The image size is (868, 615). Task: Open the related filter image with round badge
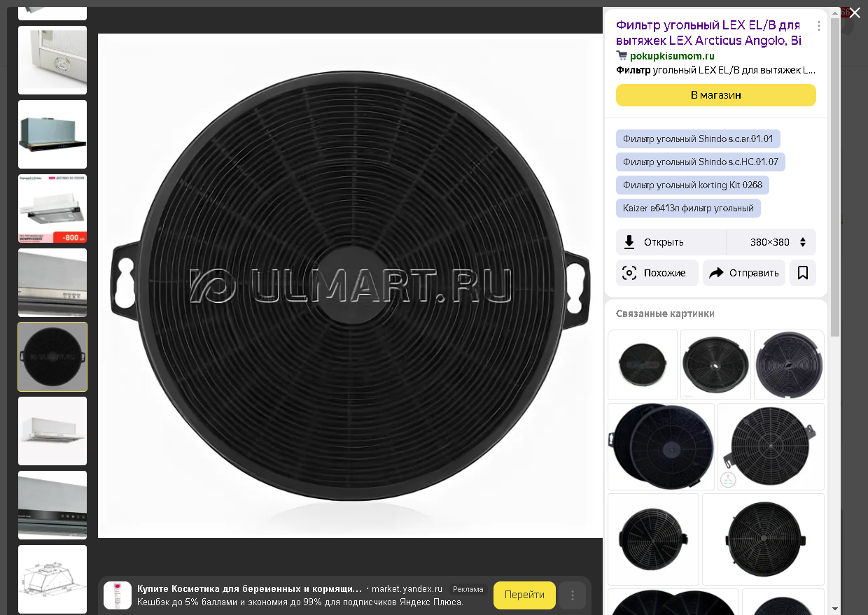[771, 446]
